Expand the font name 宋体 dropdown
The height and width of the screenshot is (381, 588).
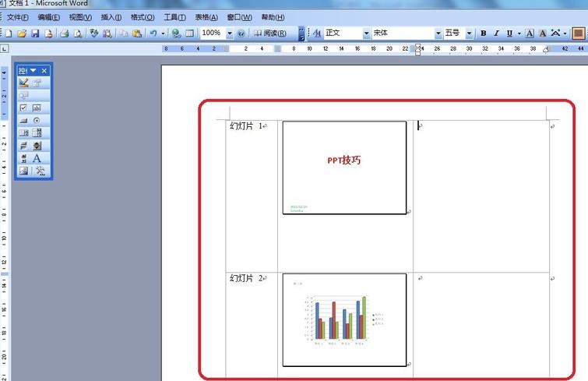coord(438,34)
